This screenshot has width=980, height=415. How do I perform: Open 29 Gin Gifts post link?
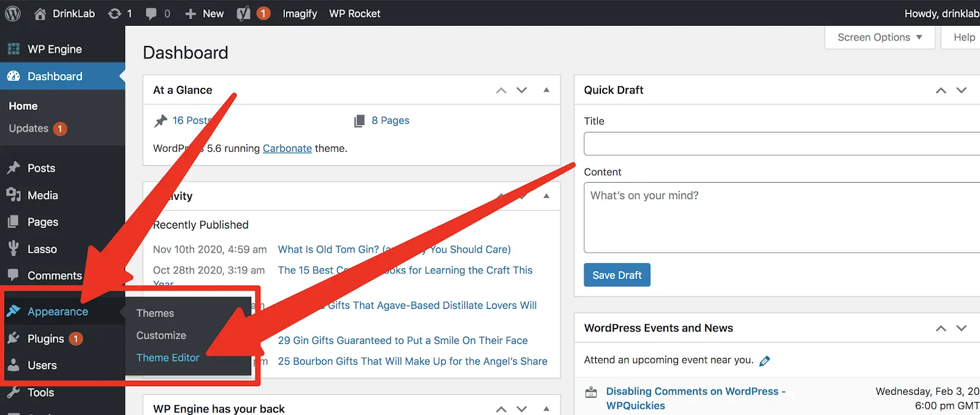click(402, 340)
